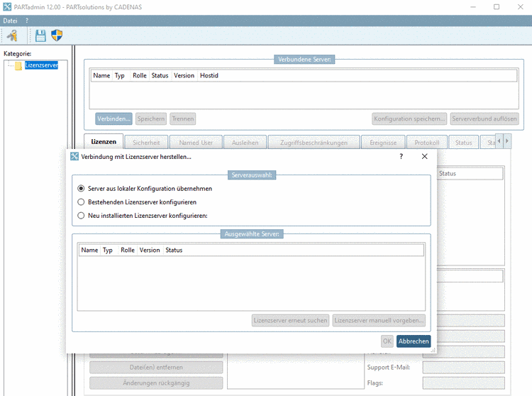Open the Datei menu

[x=10, y=21]
